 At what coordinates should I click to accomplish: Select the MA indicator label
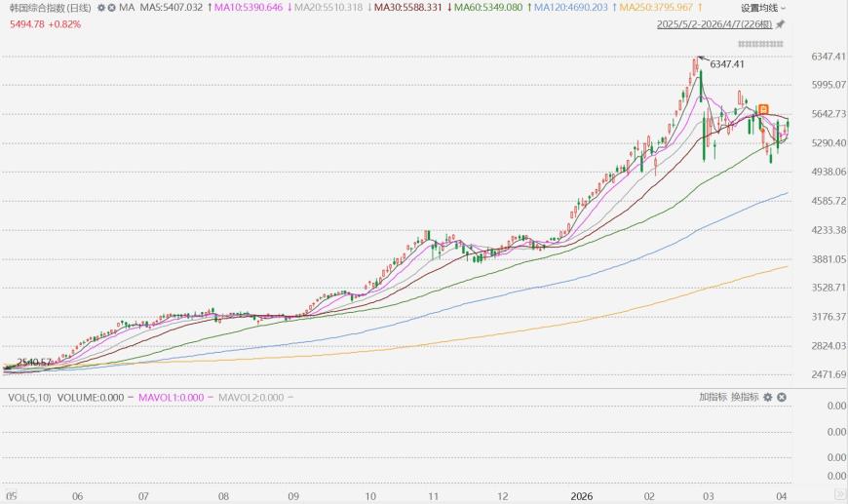tap(126, 7)
